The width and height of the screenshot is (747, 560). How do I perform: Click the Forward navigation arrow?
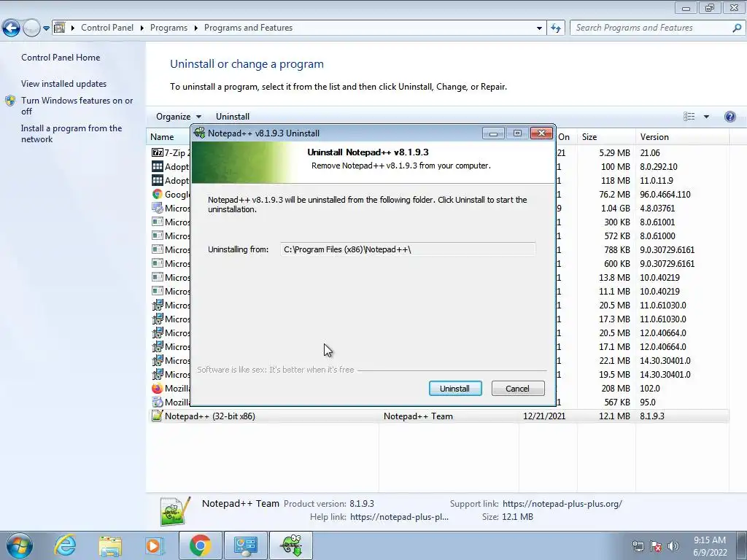(x=31, y=28)
